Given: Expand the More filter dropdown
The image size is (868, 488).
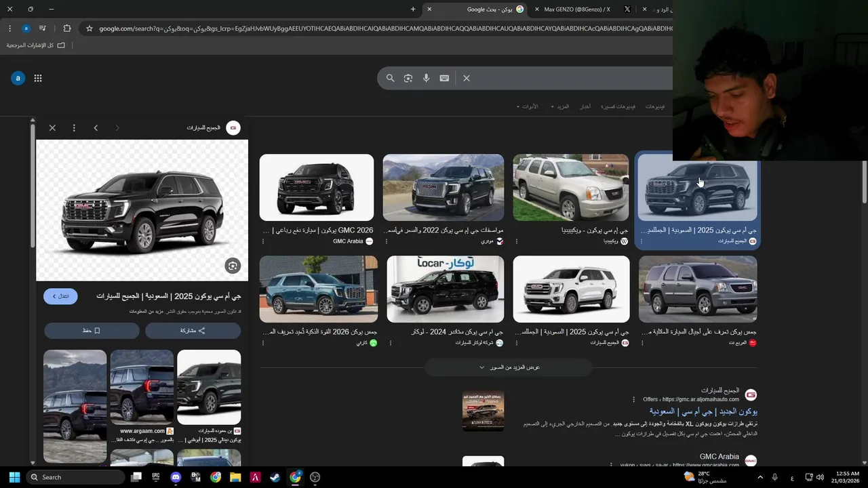Looking at the screenshot, I should point(559,106).
